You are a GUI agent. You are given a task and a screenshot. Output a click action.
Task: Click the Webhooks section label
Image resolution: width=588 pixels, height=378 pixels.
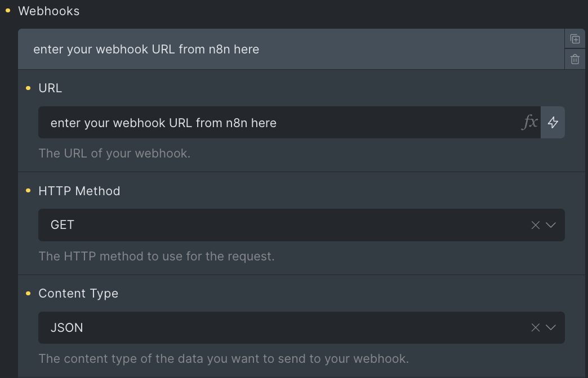click(x=49, y=11)
